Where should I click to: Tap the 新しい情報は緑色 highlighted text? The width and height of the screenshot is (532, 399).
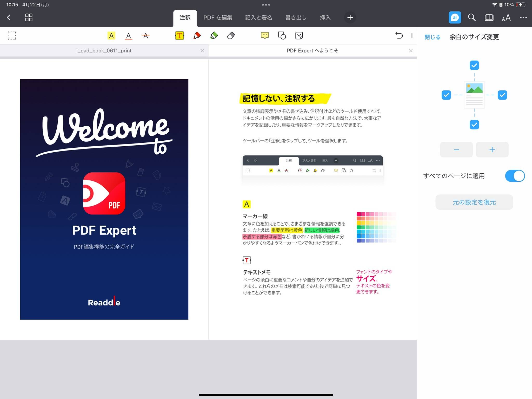[x=322, y=230]
